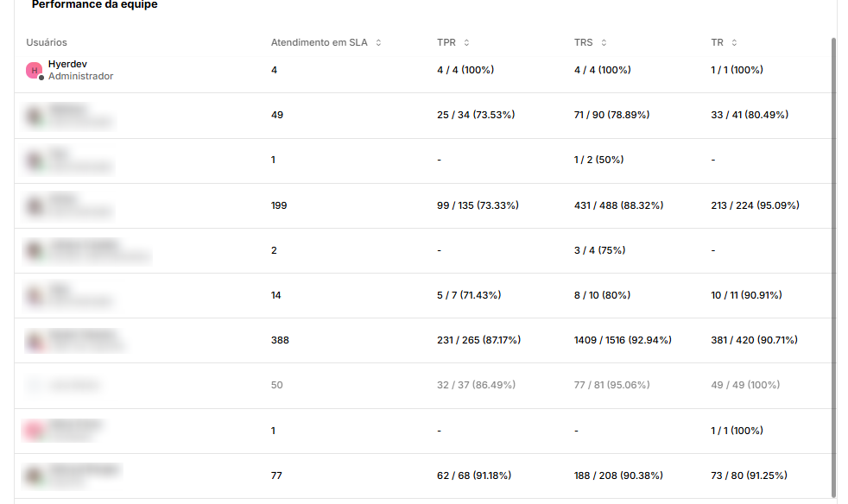Click the SLA value 49
The height and width of the screenshot is (504, 848).
277,115
